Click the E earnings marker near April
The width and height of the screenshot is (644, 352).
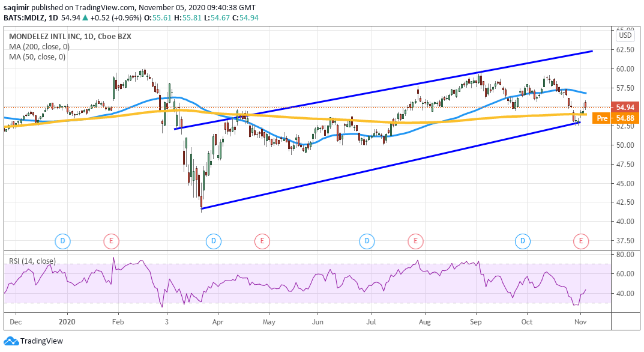point(262,240)
